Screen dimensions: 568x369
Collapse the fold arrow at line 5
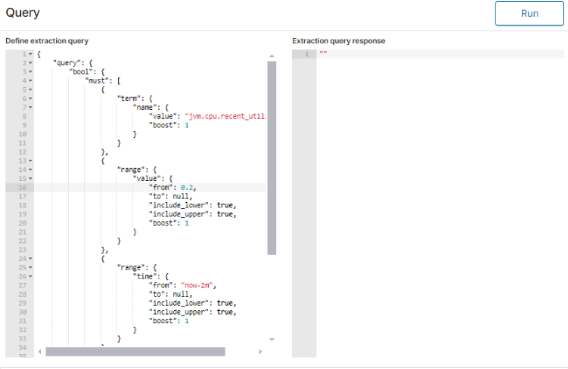click(30, 89)
